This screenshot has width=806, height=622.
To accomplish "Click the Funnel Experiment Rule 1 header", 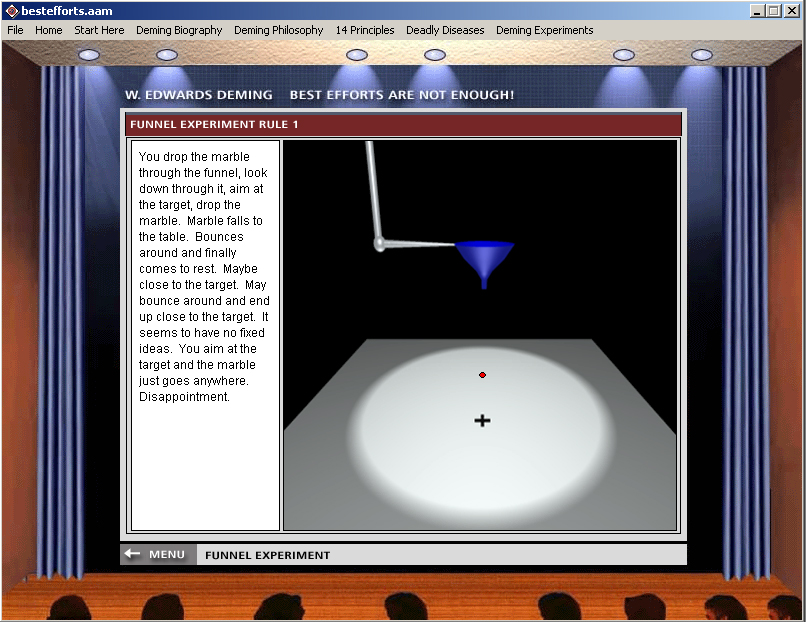I will [x=214, y=125].
